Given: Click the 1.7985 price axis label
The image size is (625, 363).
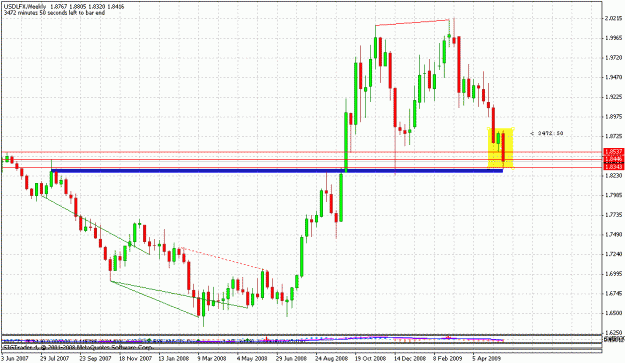Looking at the screenshot, I should [x=613, y=195].
